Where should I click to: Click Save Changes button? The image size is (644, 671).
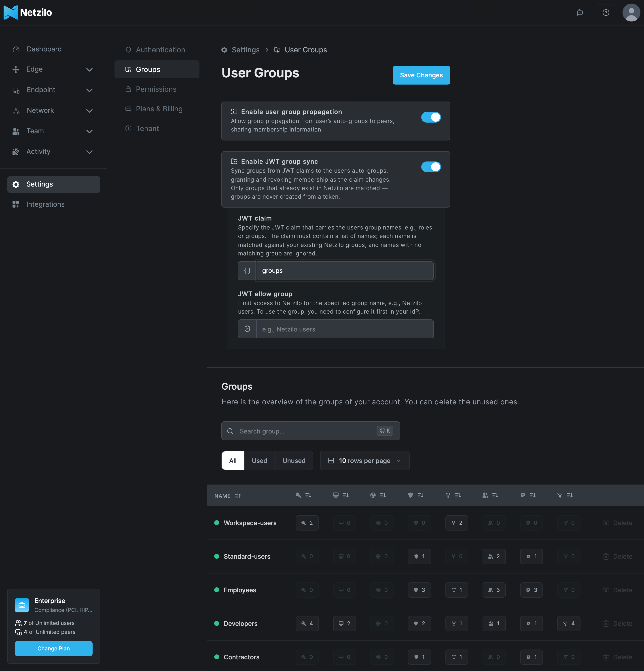coord(421,75)
